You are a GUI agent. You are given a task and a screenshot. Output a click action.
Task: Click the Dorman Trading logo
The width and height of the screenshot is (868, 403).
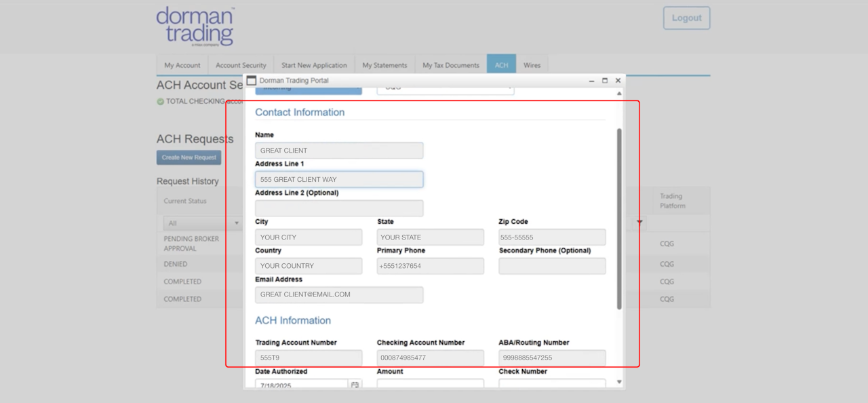coord(195,26)
